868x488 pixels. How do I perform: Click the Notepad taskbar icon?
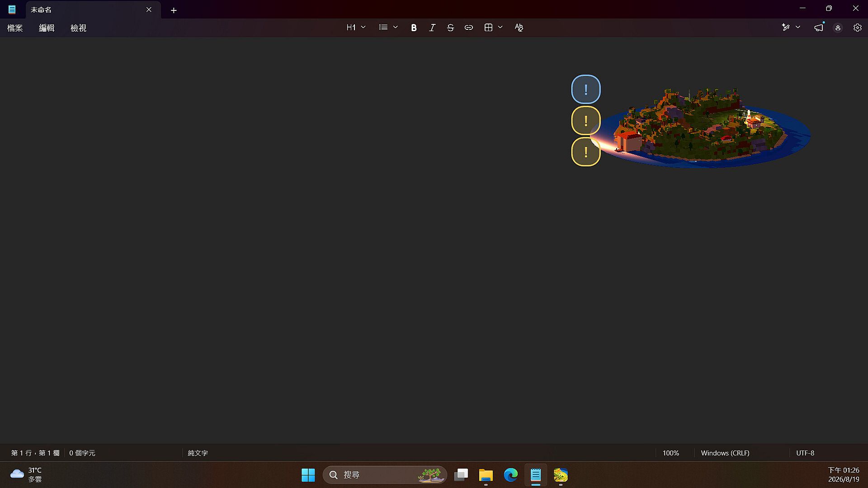tap(536, 475)
